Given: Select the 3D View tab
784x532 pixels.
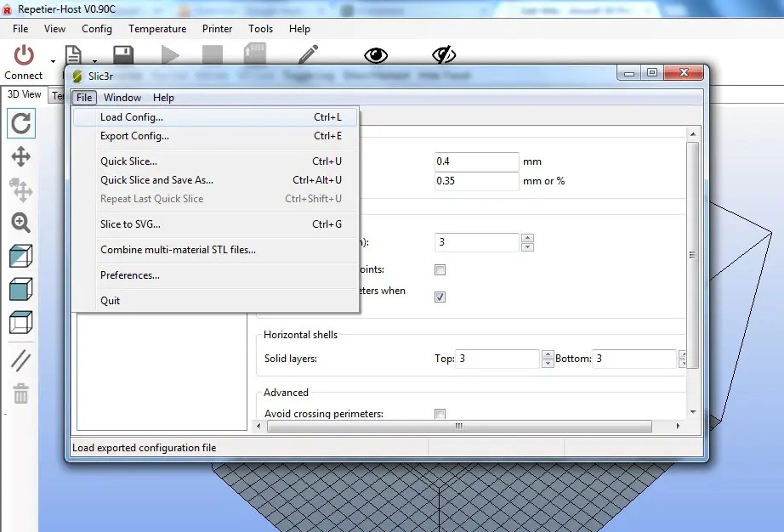Looking at the screenshot, I should 25,94.
